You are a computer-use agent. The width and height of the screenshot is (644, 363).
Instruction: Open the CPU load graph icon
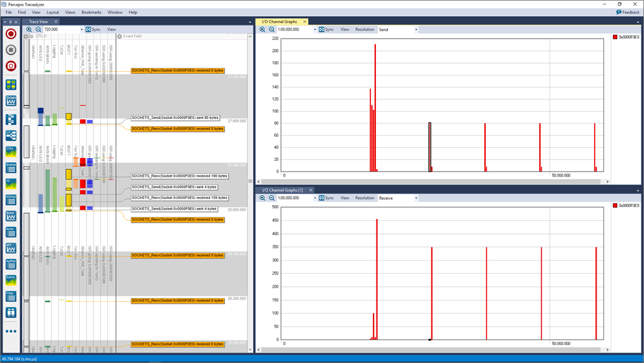(x=11, y=152)
